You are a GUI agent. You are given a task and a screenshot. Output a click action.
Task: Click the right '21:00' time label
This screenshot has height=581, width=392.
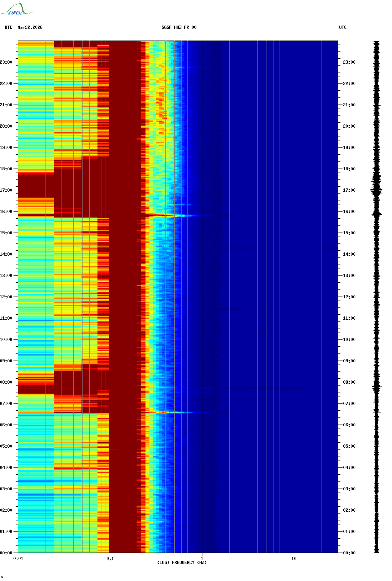[349, 105]
